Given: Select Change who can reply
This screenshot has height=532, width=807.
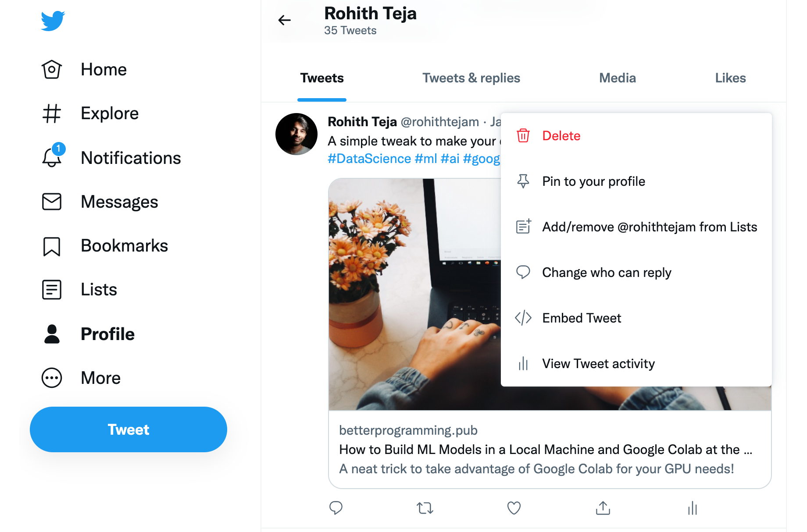Looking at the screenshot, I should click(607, 273).
